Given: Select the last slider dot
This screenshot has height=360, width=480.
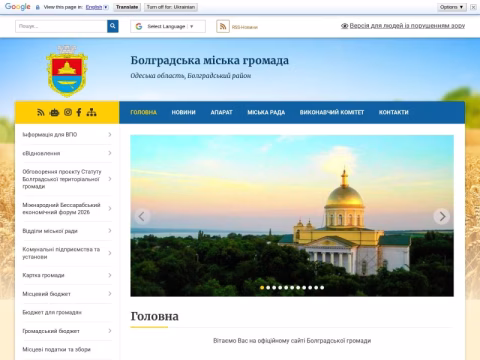Looking at the screenshot, I should pyautogui.click(x=322, y=287).
